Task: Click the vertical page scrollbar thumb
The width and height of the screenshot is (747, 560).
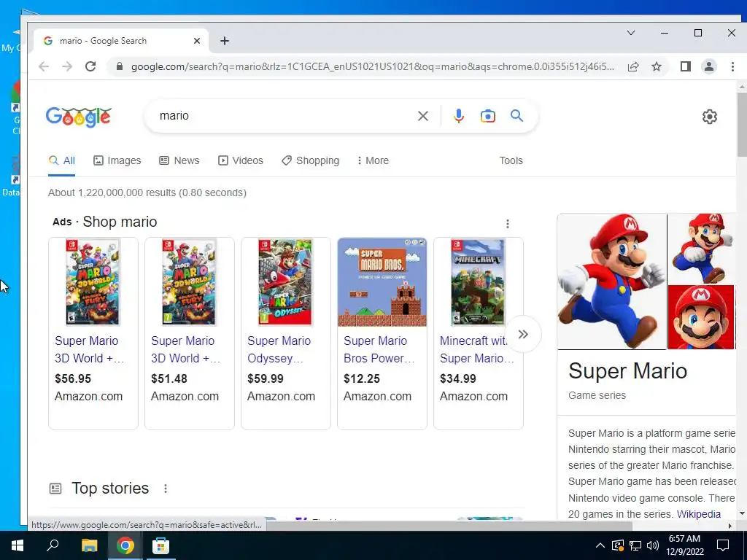Action: pyautogui.click(x=741, y=124)
